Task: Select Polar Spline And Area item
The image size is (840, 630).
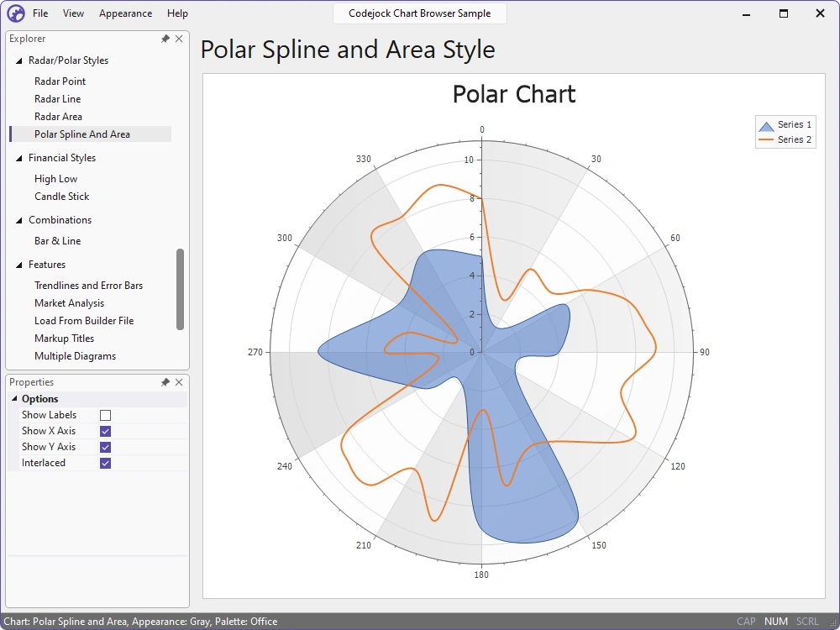Action: pyautogui.click(x=82, y=134)
